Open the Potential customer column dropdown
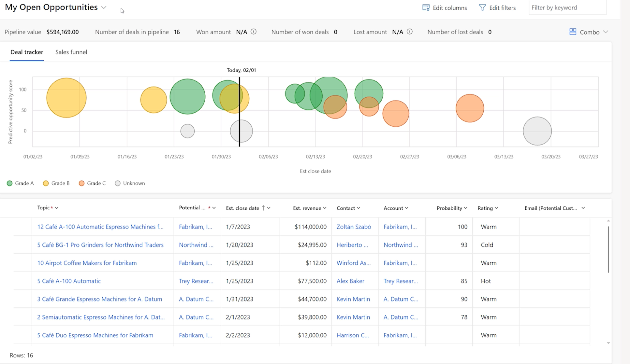This screenshot has width=630, height=364. tap(214, 208)
